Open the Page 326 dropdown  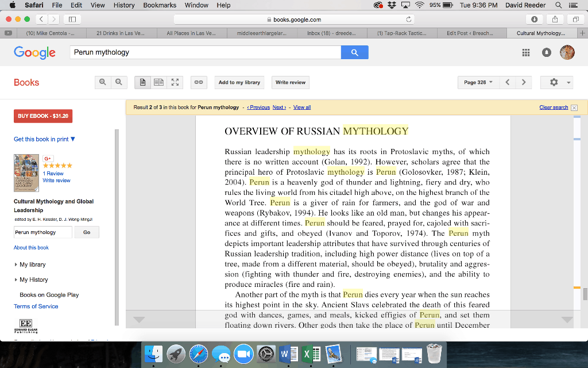pos(478,82)
